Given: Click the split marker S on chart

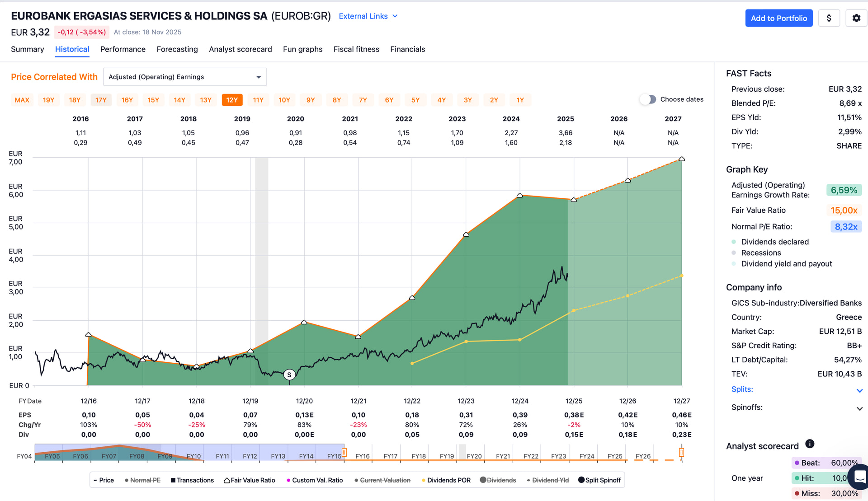Looking at the screenshot, I should tap(289, 375).
